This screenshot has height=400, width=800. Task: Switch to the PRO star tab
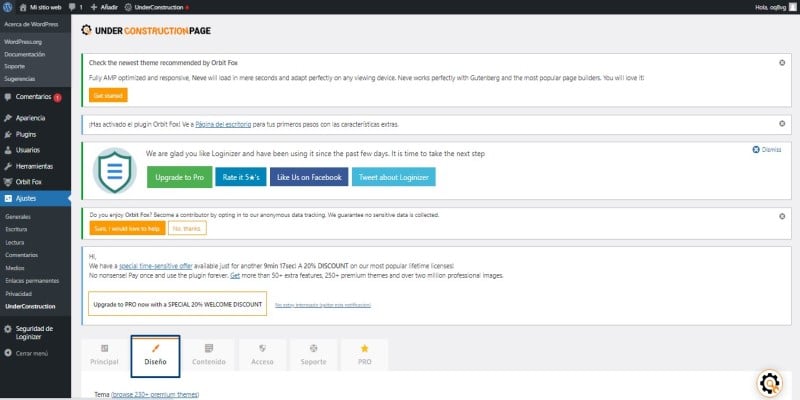pos(364,355)
